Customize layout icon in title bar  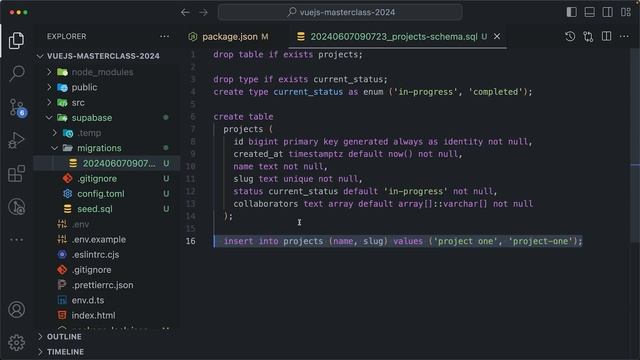[x=626, y=12]
